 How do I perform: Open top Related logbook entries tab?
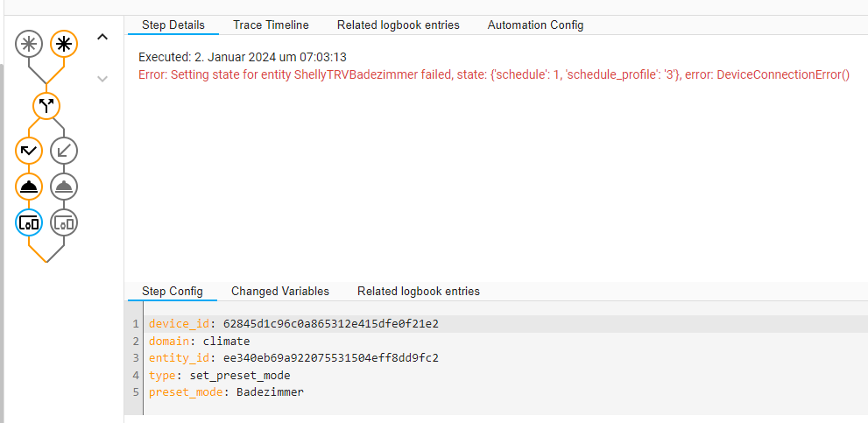pyautogui.click(x=398, y=25)
